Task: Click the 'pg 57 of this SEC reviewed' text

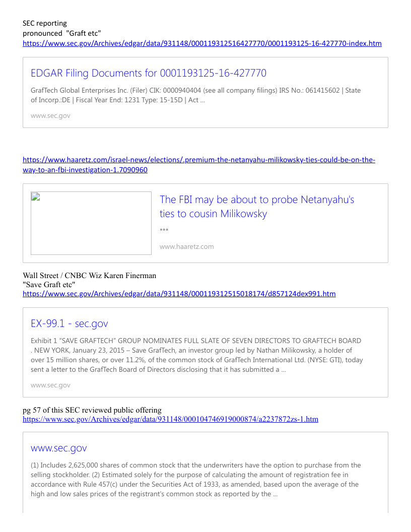Action: (92, 410)
